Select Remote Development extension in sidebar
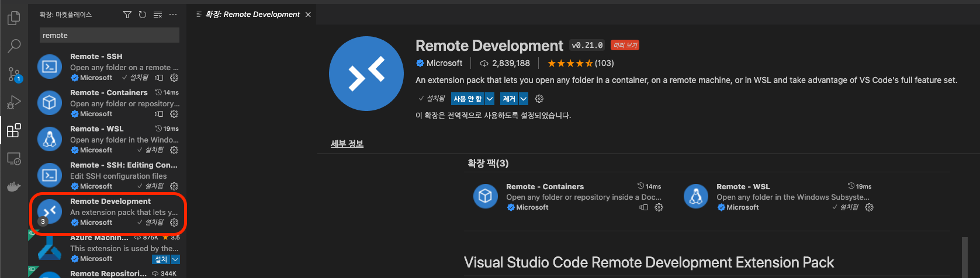Viewport: 980px width, 278px height. [x=106, y=212]
